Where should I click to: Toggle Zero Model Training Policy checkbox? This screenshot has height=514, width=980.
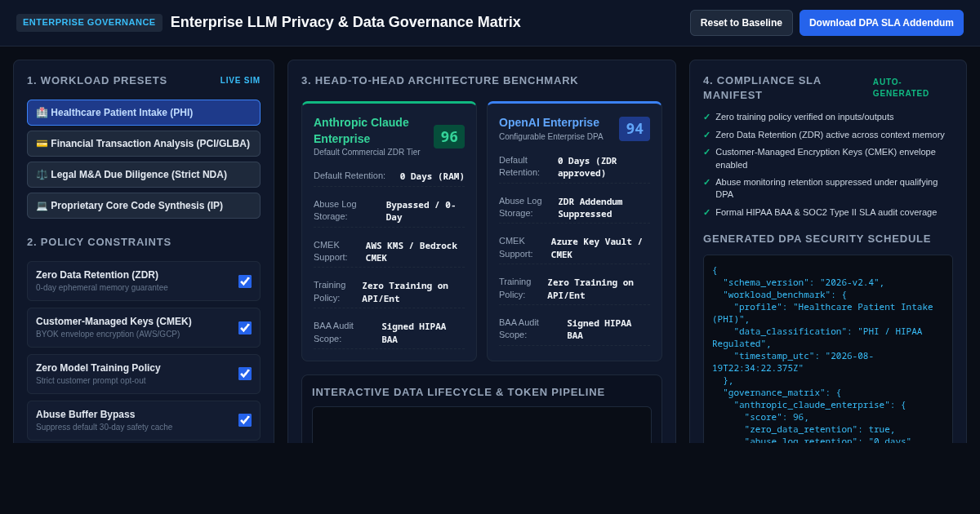click(245, 374)
